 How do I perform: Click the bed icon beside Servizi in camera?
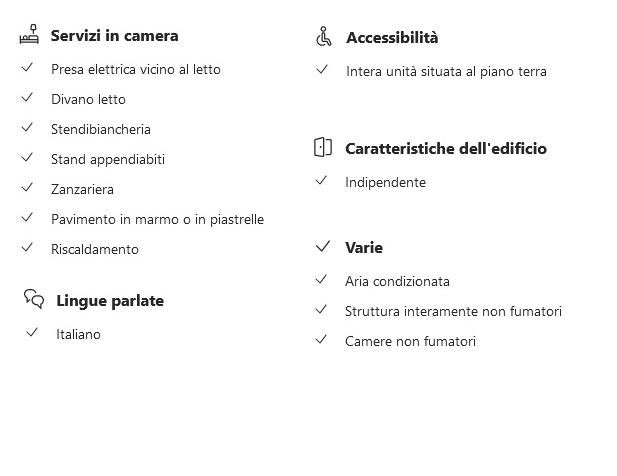[x=30, y=34]
